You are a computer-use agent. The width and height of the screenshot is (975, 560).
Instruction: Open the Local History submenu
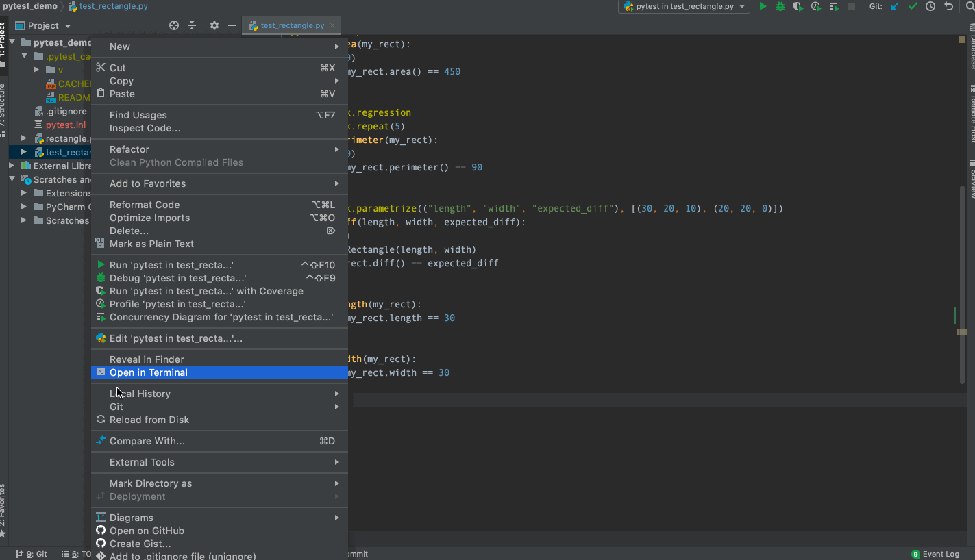tap(219, 394)
